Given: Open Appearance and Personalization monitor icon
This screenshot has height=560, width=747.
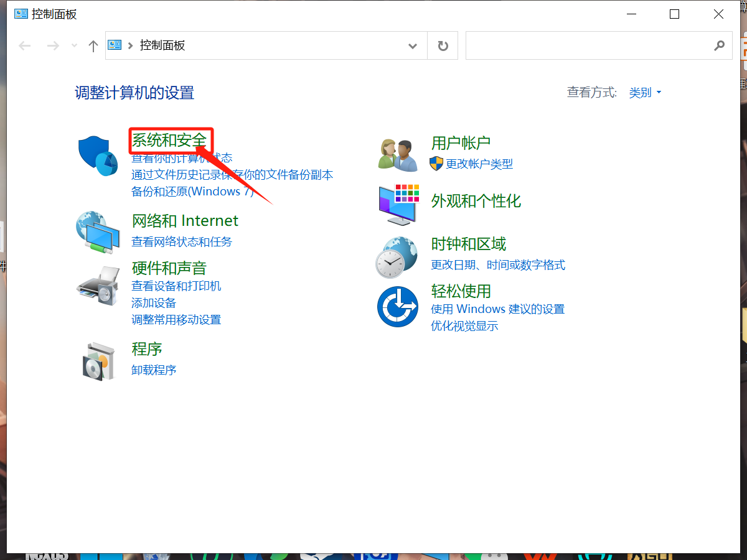Looking at the screenshot, I should pyautogui.click(x=398, y=204).
